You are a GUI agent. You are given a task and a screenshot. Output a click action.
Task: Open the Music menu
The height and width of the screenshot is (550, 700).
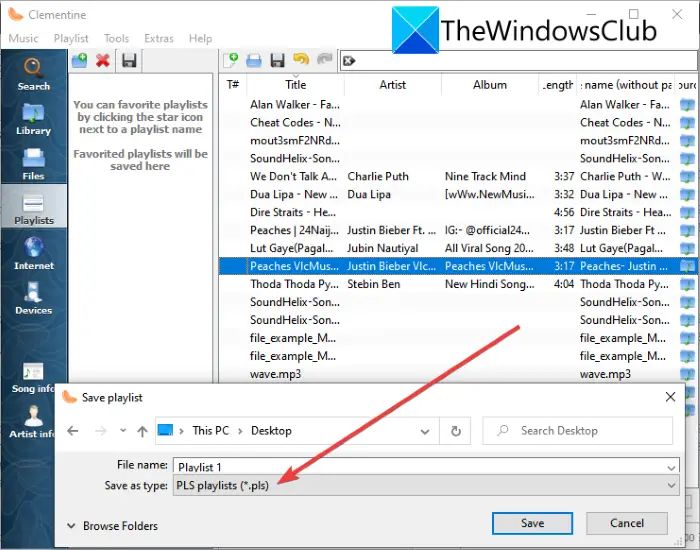point(23,38)
